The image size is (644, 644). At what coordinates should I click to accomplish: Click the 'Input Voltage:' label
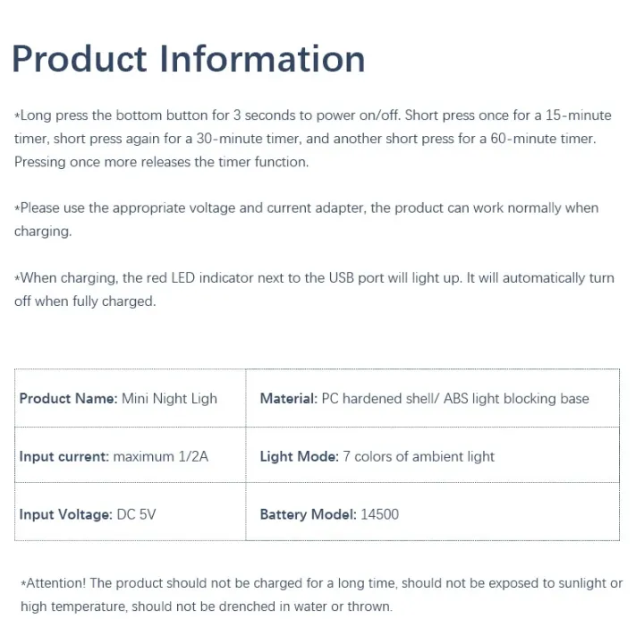point(66,514)
